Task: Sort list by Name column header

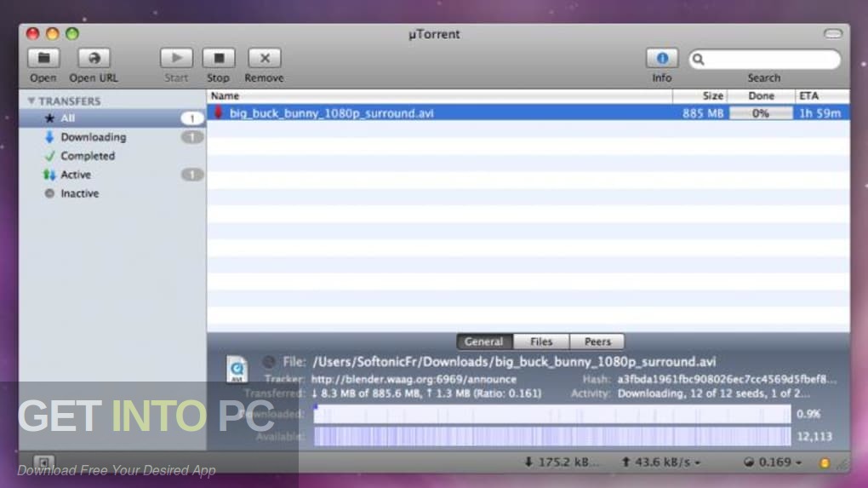Action: pyautogui.click(x=440, y=96)
